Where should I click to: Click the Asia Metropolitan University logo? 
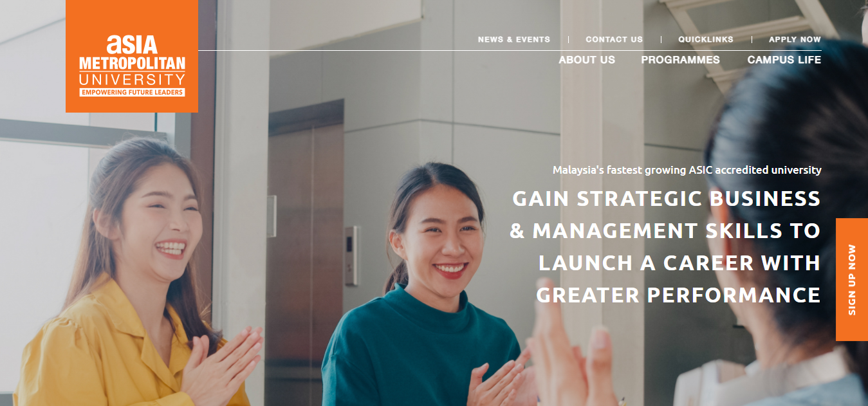[x=132, y=57]
